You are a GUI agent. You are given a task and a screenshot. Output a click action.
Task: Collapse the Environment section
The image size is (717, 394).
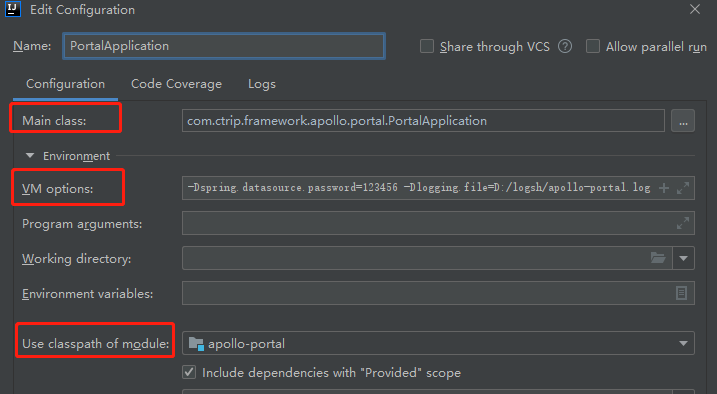click(x=30, y=156)
